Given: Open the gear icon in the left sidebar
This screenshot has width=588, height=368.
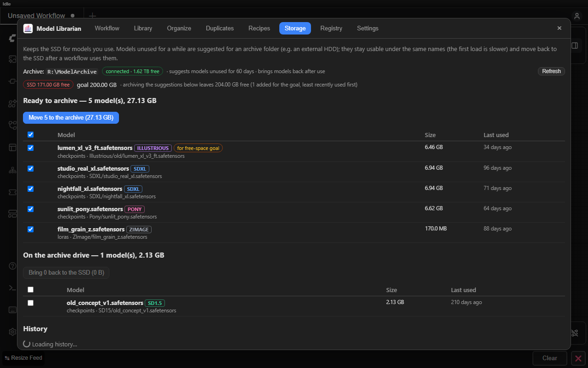Looking at the screenshot, I should [13, 332].
